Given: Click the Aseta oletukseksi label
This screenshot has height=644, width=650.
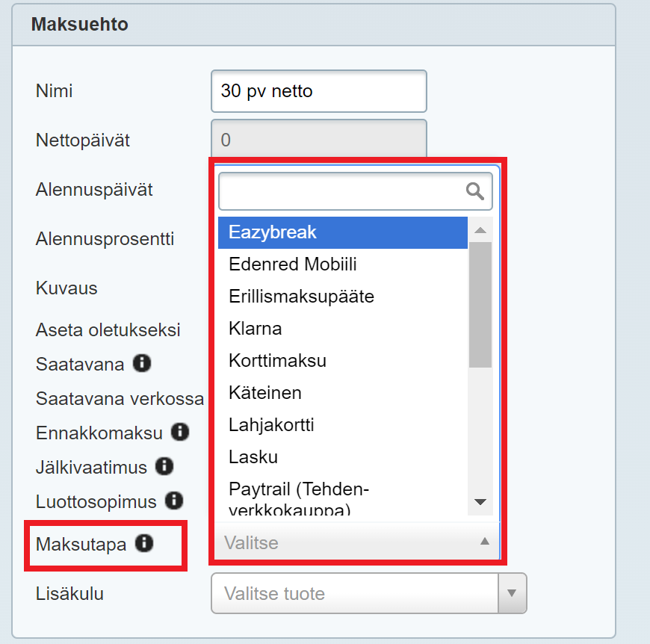Looking at the screenshot, I should 108,330.
